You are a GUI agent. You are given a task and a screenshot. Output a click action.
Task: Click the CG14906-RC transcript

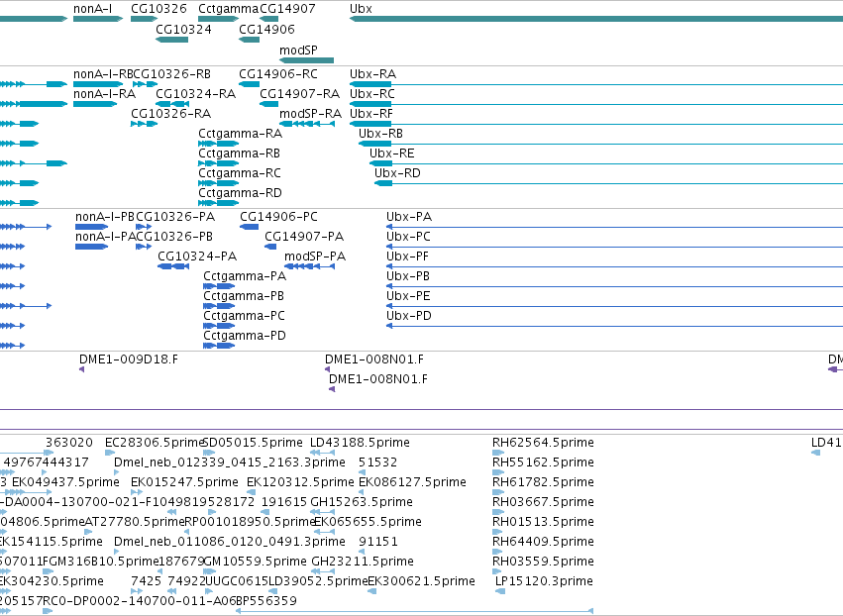[249, 84]
